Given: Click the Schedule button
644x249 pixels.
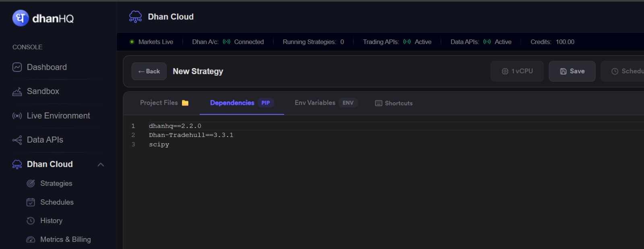Looking at the screenshot, I should tap(623, 71).
